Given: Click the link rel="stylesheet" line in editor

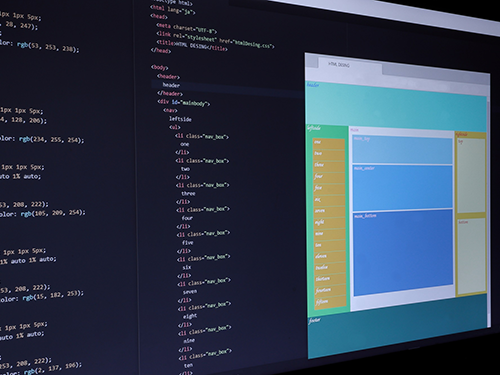Looking at the screenshot, I should coord(215,40).
